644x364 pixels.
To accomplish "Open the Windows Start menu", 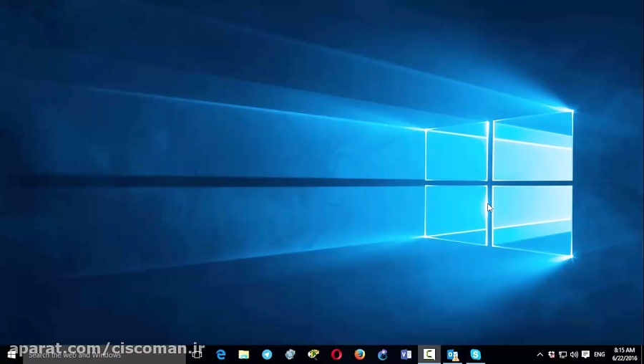I will (x=11, y=354).
